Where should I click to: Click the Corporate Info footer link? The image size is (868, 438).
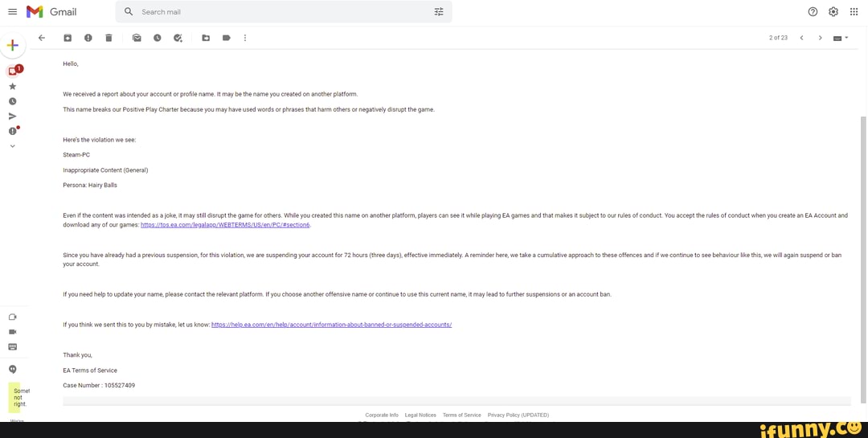[x=382, y=415]
